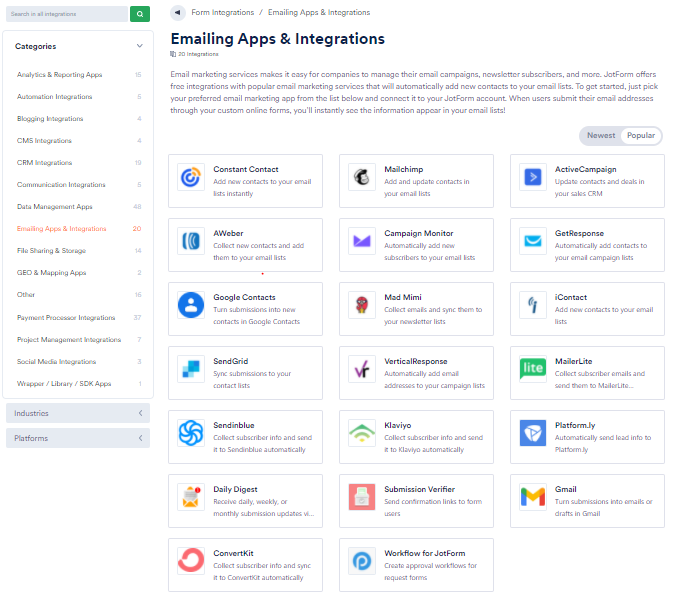Sort integrations by Popular

[x=641, y=136]
